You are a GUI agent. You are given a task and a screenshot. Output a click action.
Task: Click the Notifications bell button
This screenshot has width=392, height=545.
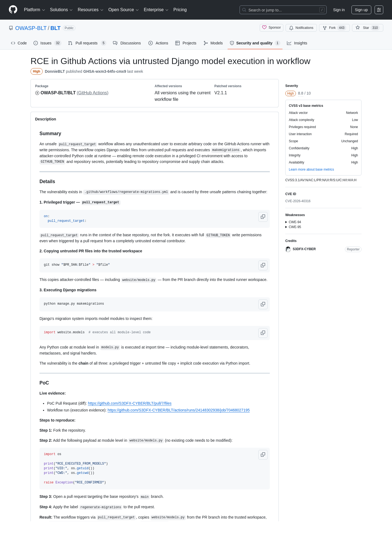(301, 28)
